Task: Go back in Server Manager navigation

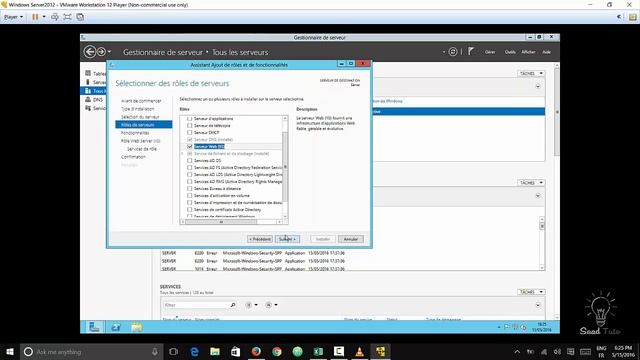Action: (89, 52)
